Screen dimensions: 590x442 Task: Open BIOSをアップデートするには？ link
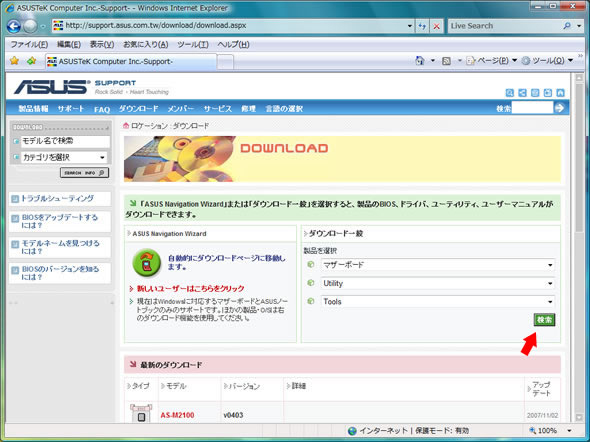[x=59, y=221]
